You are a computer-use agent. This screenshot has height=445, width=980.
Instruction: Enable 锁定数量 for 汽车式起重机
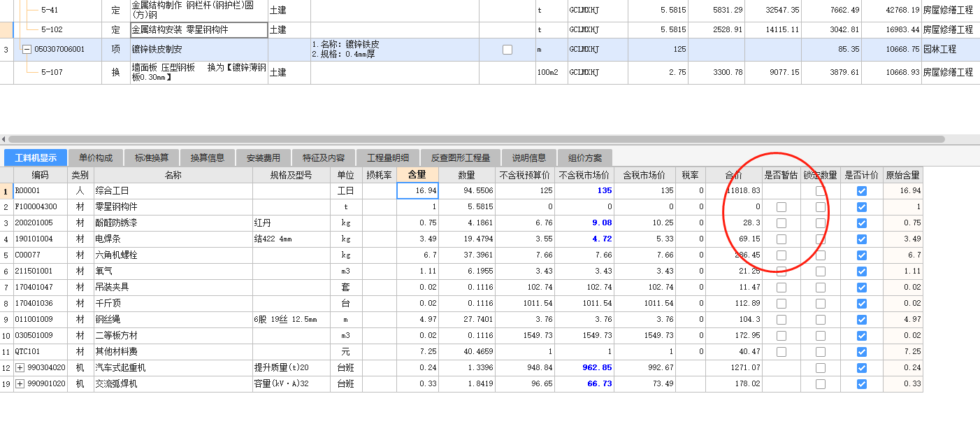[x=821, y=367]
